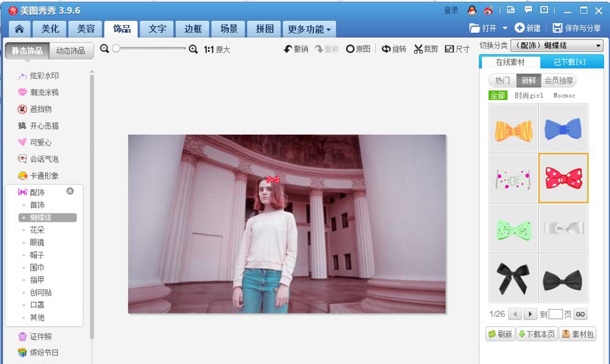This screenshot has width=610, height=364.
Task: Select 花朵 under 配饰
Action: pos(37,230)
